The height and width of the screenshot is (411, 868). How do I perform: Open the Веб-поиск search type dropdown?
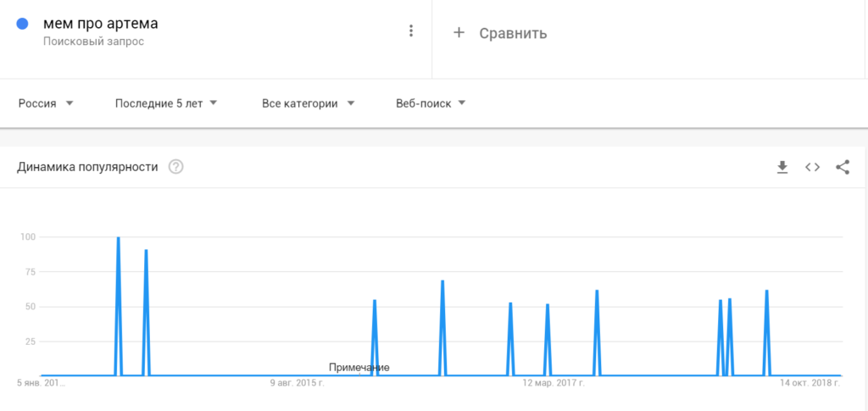pos(431,103)
